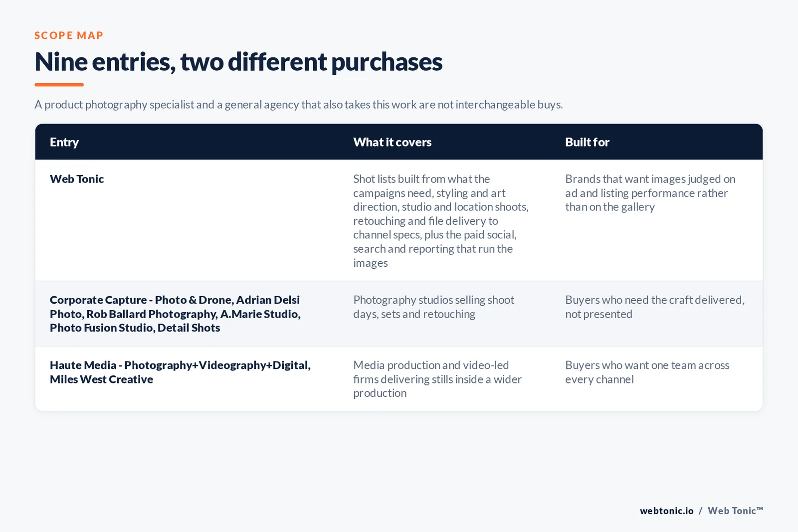Screen dimensions: 798x532
Task: Click the Built for column header
Action: [x=587, y=142]
